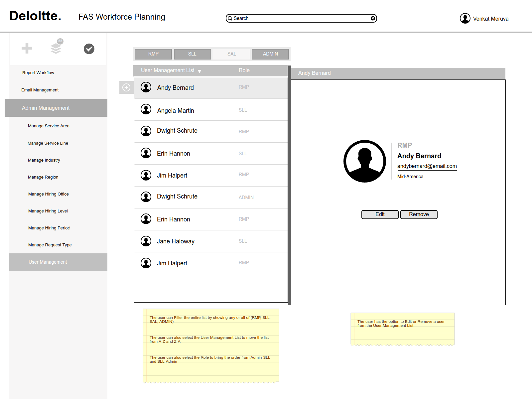Click avatar of Dwight Schrute with ADMIN role
The height and width of the screenshot is (399, 532).
tap(146, 197)
